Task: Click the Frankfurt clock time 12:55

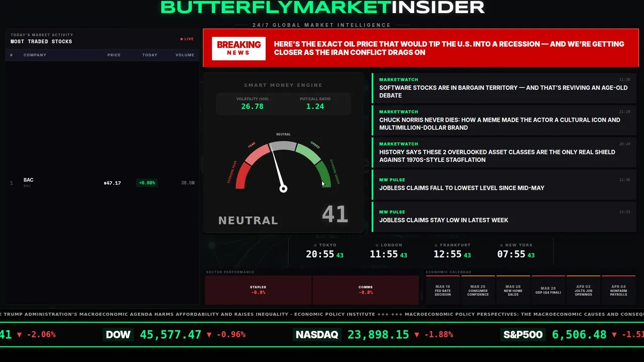Action: [448, 254]
